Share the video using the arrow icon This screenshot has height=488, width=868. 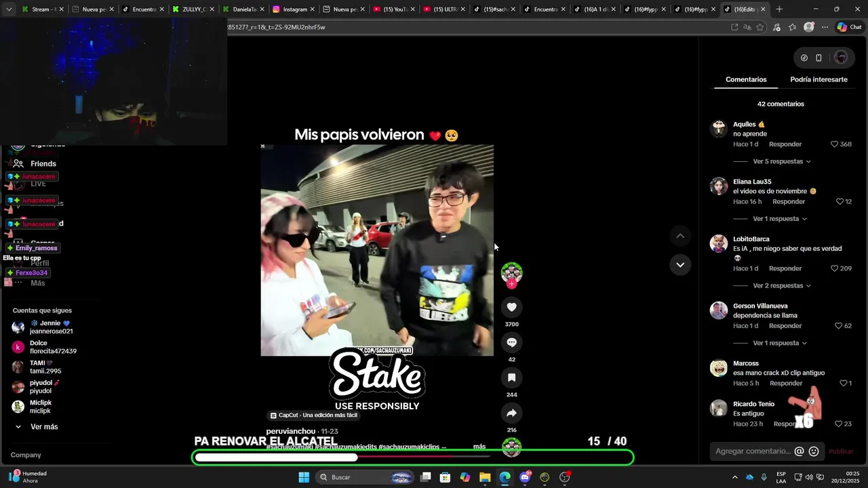(x=511, y=413)
